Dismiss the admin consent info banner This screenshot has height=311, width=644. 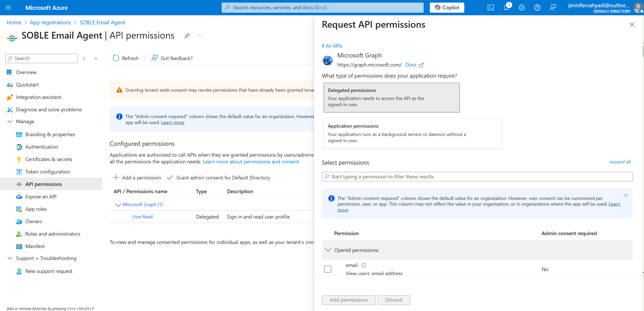click(626, 195)
